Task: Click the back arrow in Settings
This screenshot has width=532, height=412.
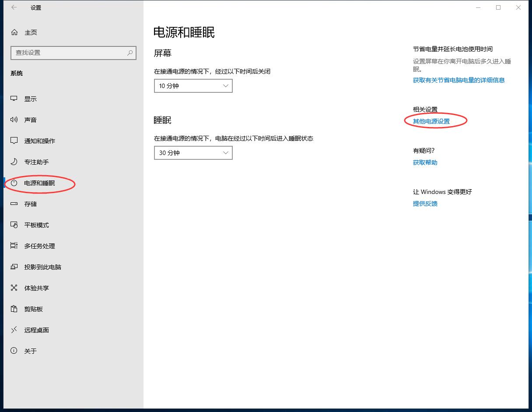Action: [14, 7]
